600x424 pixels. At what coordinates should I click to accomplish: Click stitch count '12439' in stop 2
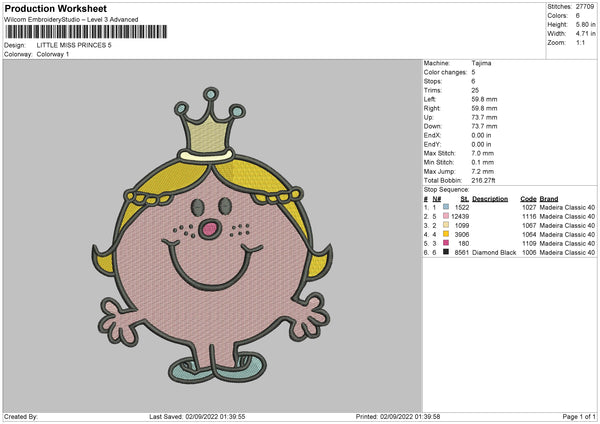point(460,217)
